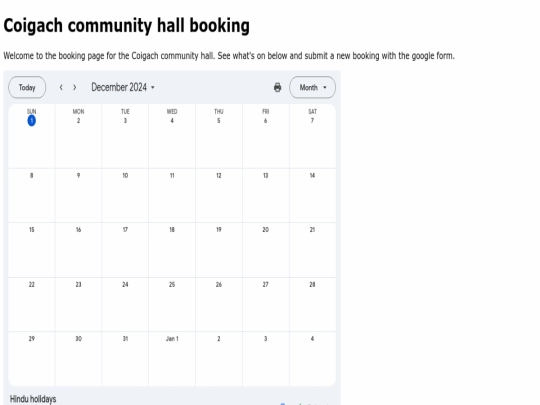
Task: Click date 30 in calendar
Action: point(79,339)
